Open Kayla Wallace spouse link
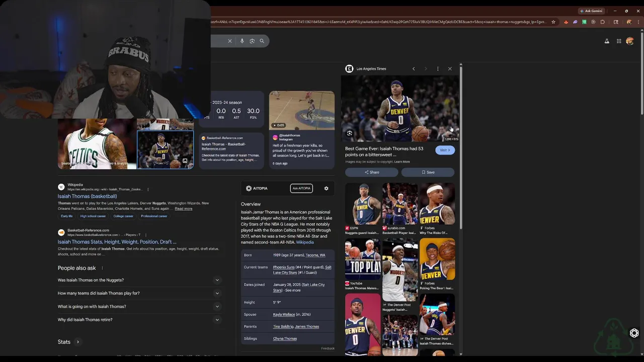The height and width of the screenshot is (362, 644). tap(284, 315)
